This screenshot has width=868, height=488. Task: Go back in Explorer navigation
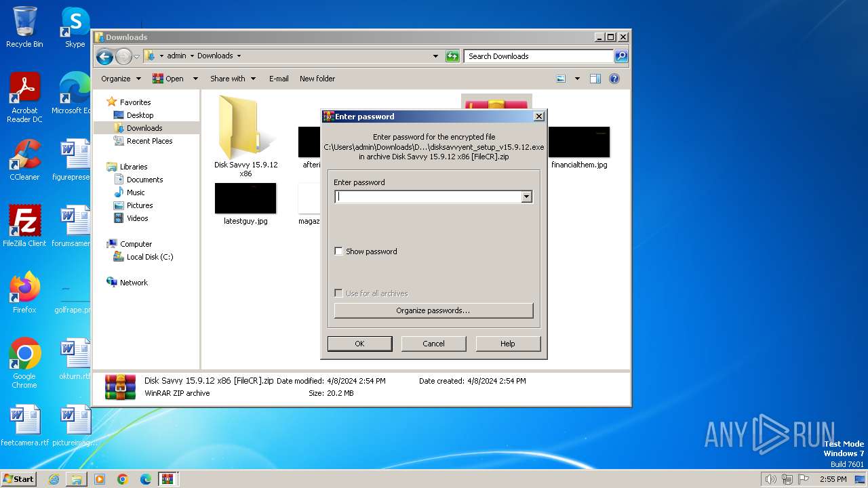(x=104, y=56)
